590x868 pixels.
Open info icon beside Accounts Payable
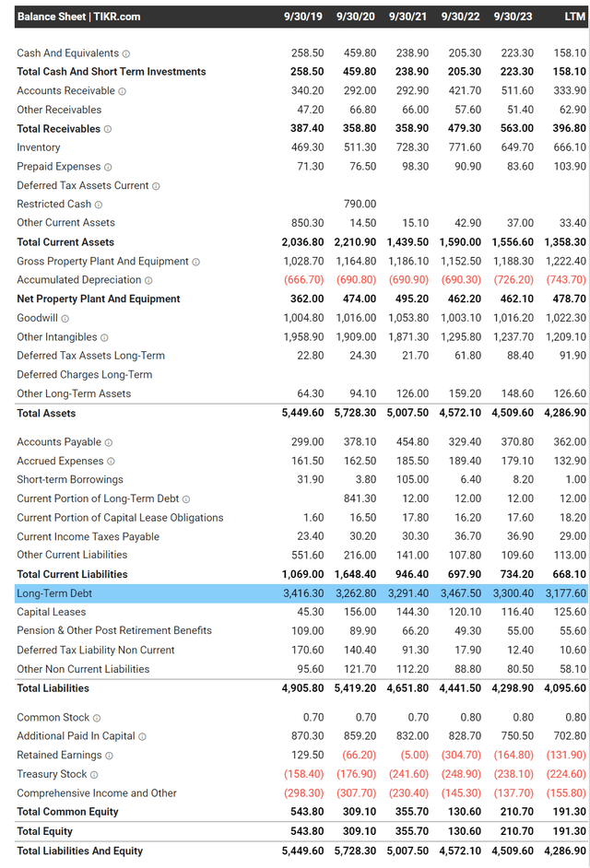pyautogui.click(x=109, y=443)
